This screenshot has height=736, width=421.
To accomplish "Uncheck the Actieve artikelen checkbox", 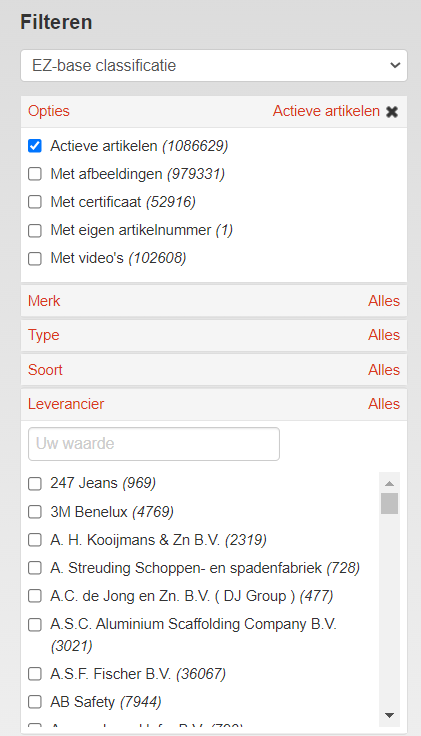I will [x=35, y=146].
